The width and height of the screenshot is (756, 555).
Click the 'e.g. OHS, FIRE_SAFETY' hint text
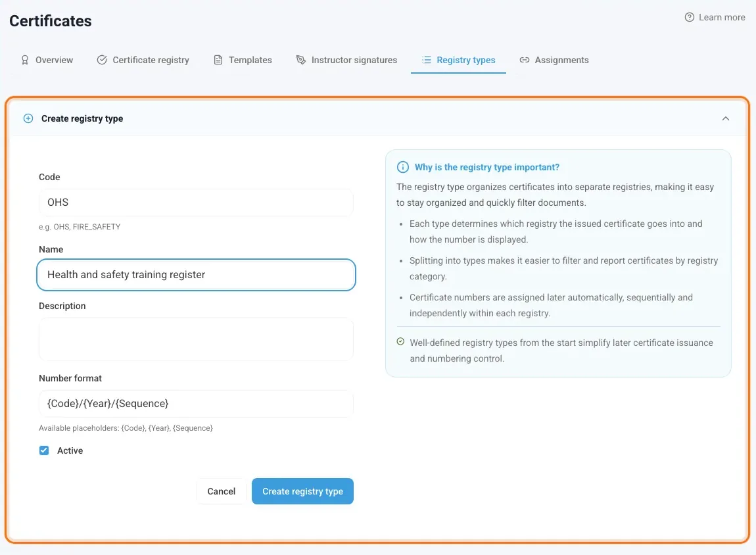pos(80,227)
